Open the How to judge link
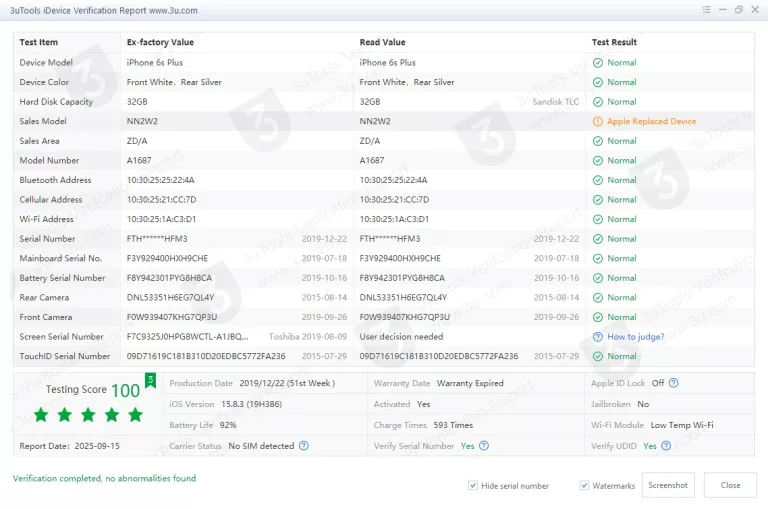Viewport: 768px width, 509px height. point(635,337)
